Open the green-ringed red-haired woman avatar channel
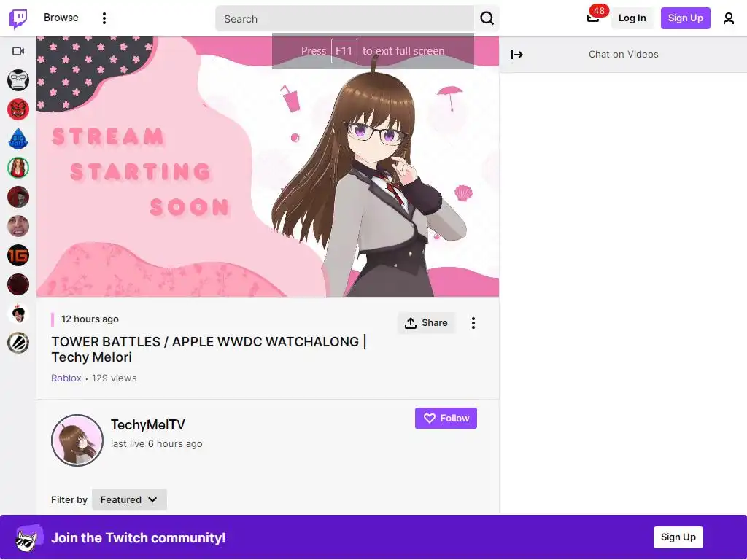Screen dimensions: 747x560 (18, 168)
